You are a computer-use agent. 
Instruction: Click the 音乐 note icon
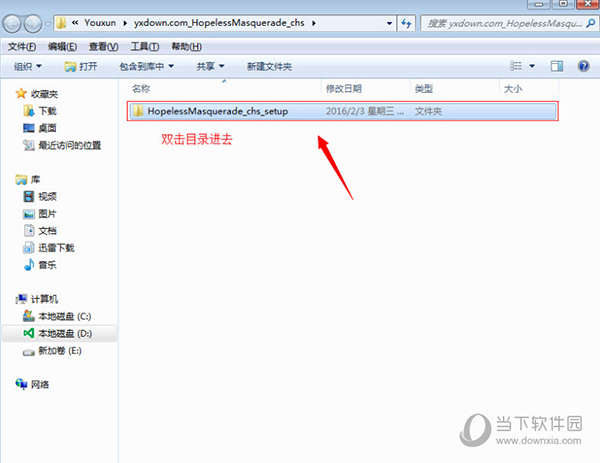(29, 264)
